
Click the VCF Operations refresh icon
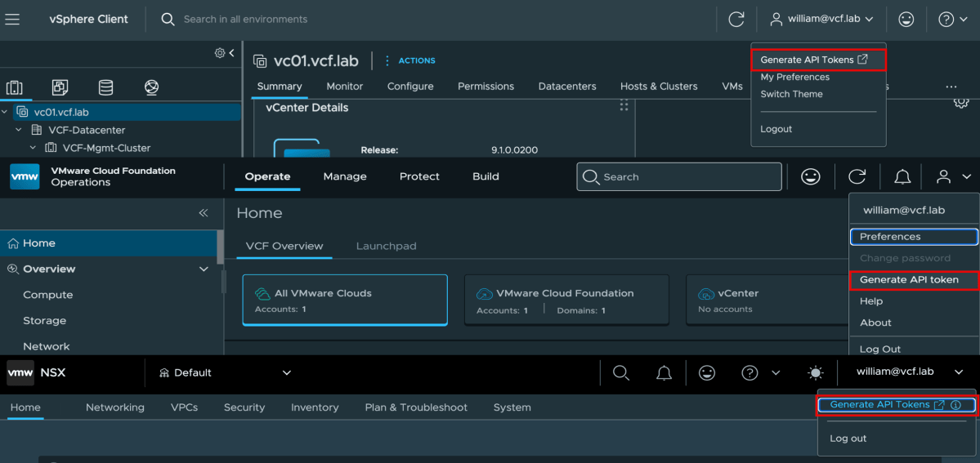[857, 177]
